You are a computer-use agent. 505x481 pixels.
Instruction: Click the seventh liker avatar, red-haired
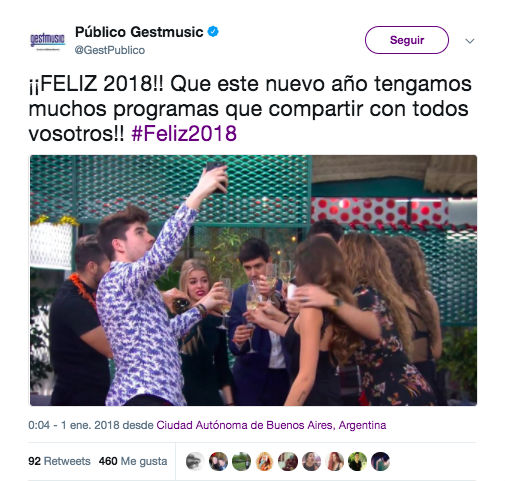334,461
